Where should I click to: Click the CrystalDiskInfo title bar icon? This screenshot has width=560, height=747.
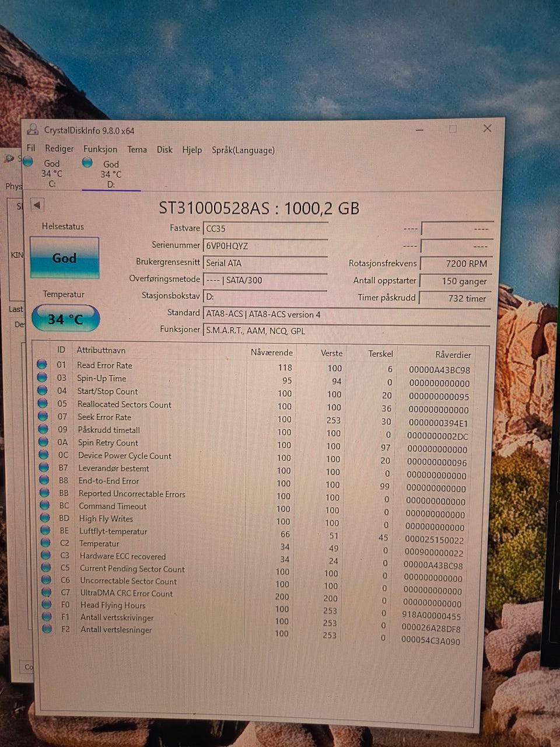(33, 130)
